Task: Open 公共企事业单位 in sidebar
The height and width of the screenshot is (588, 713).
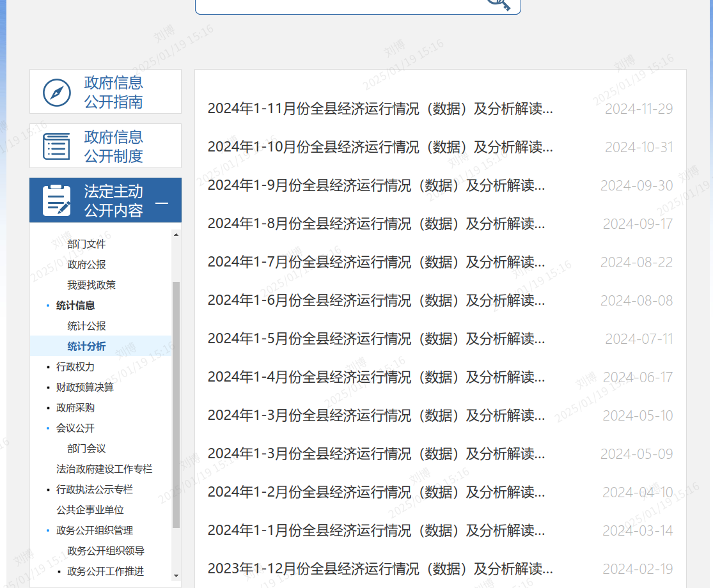Action: pos(90,510)
